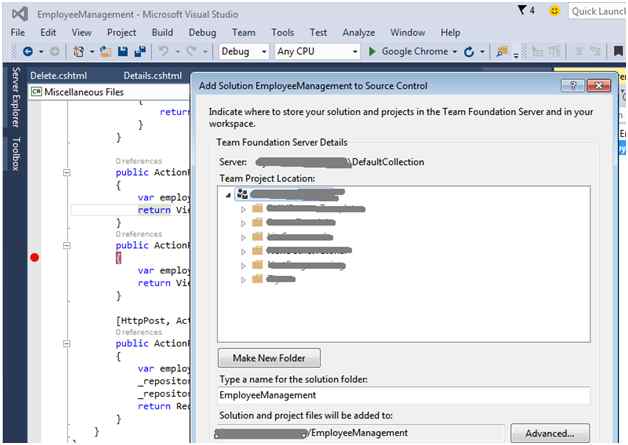This screenshot has height=445, width=628.
Task: Open the Help menu
Action: [450, 32]
